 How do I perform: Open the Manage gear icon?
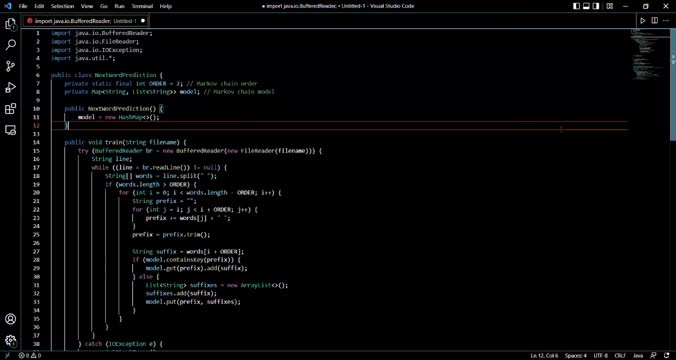click(x=10, y=340)
